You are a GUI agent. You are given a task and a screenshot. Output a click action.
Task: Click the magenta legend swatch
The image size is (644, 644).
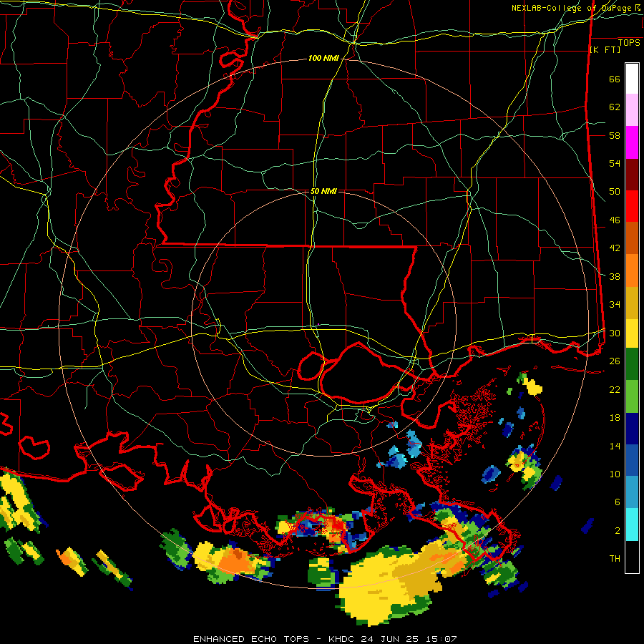[632, 142]
